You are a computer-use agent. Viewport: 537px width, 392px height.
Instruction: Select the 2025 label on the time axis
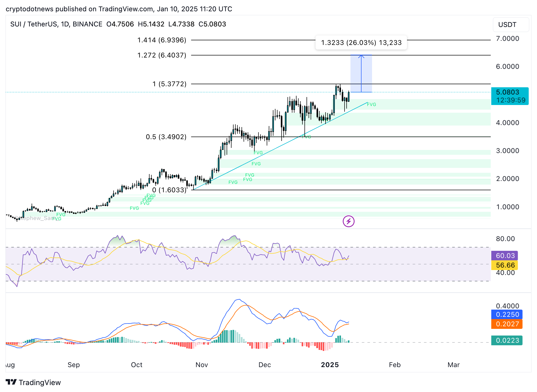[330, 365]
